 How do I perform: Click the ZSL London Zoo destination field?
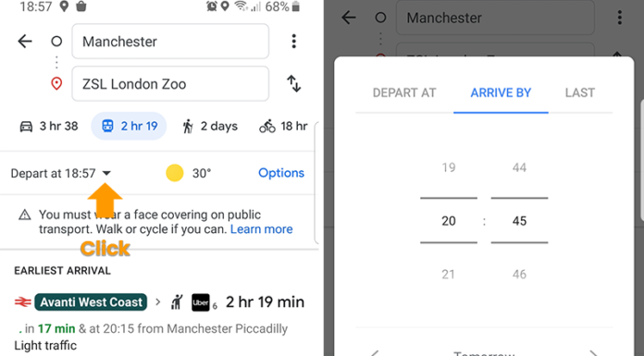(170, 84)
